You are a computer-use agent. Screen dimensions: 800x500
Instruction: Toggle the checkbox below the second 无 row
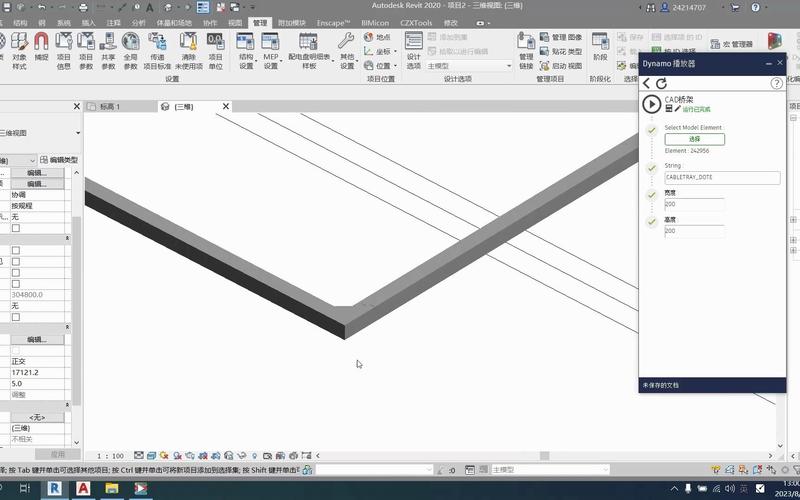(x=16, y=317)
